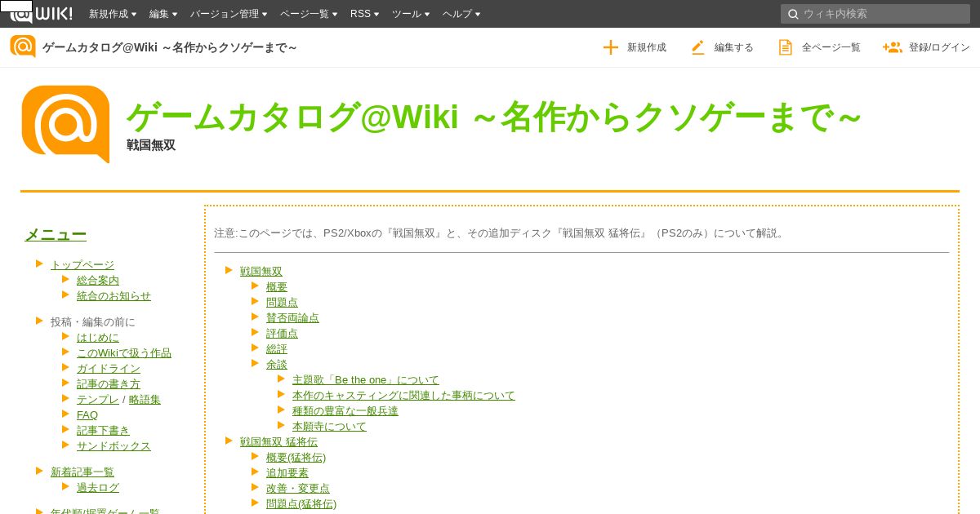Jump to 追加要素 section

point(287,472)
